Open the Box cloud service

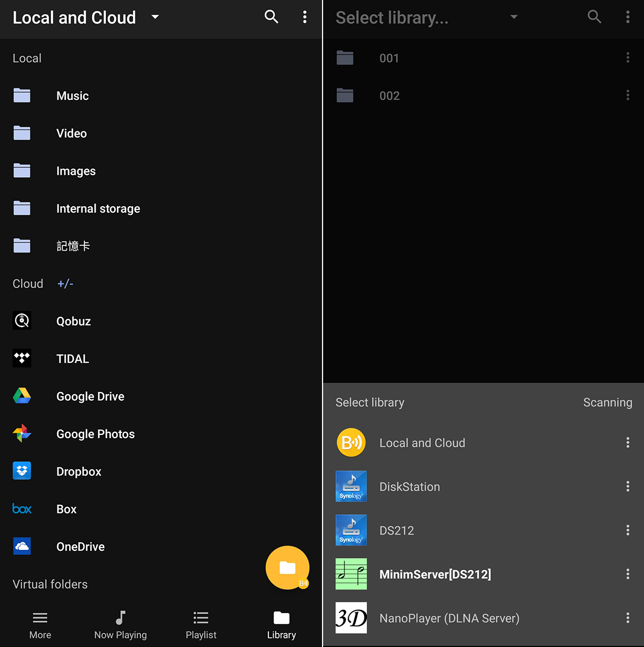[161, 509]
